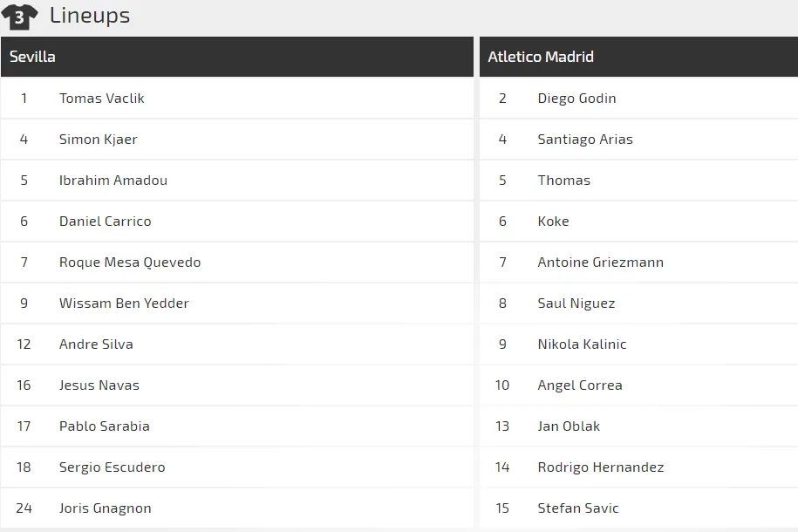Open Jan Oblak player entry
The height and width of the screenshot is (532, 798).
click(569, 426)
